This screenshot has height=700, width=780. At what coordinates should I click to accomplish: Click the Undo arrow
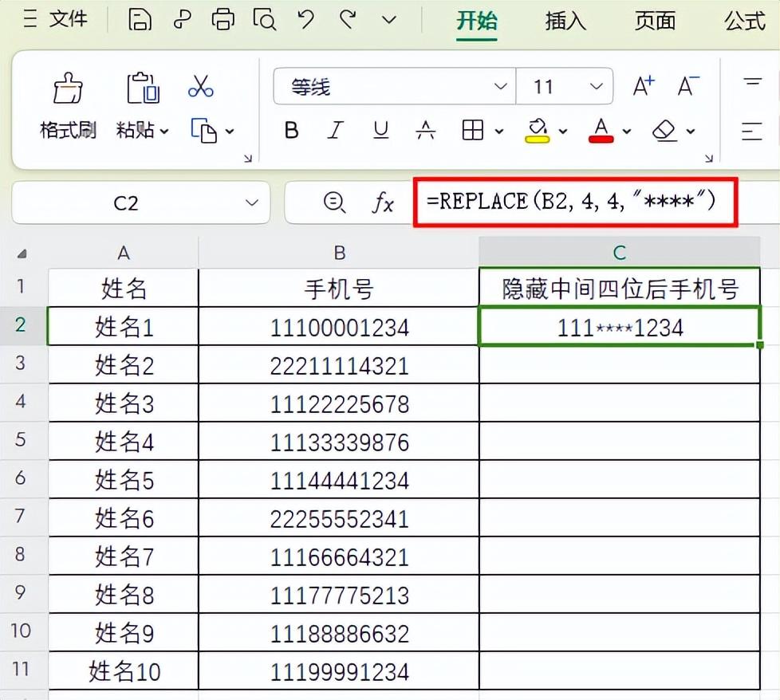coord(306,21)
